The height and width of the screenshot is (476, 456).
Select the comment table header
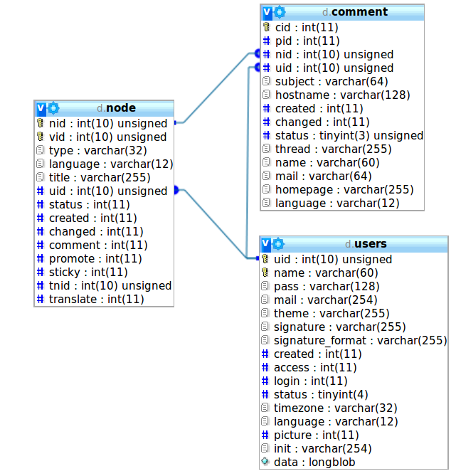(354, 12)
